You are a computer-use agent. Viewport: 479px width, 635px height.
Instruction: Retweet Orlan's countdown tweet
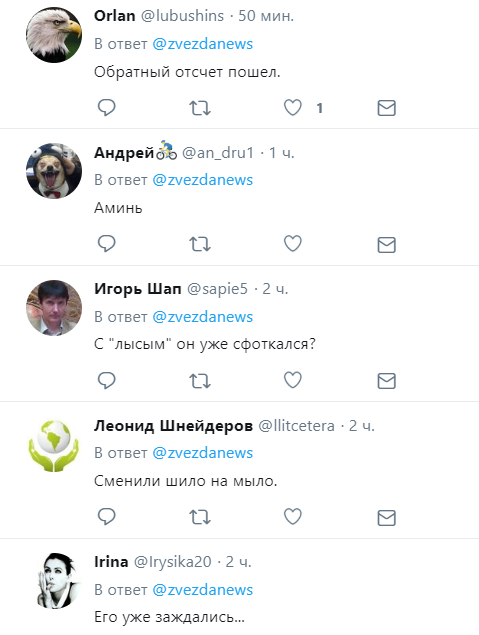(200, 108)
